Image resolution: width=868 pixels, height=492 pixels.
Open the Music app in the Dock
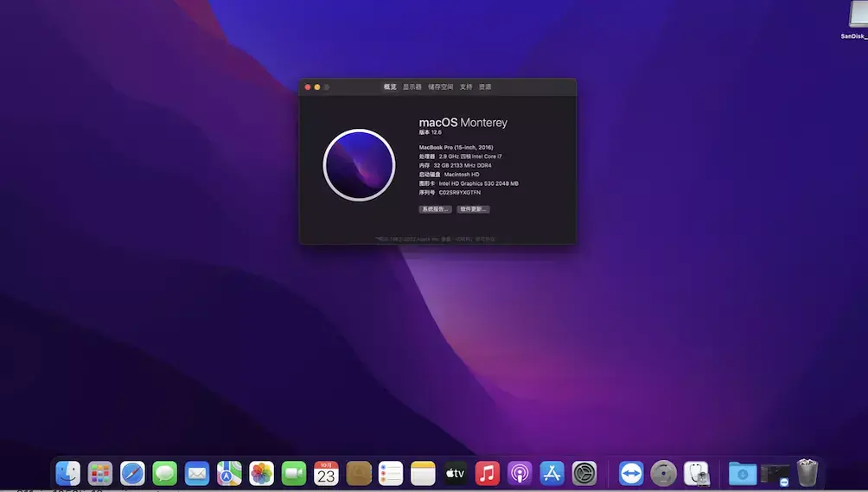[x=487, y=474]
